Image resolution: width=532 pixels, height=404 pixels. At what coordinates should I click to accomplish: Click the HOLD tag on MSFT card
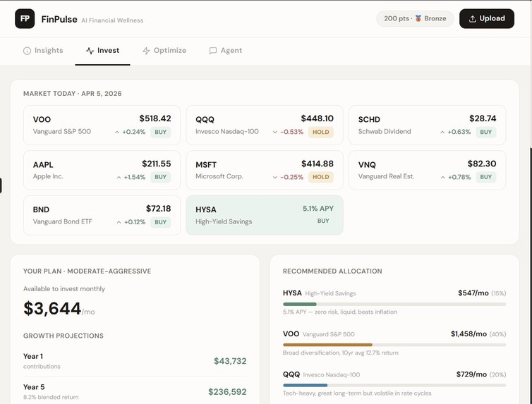(x=320, y=177)
